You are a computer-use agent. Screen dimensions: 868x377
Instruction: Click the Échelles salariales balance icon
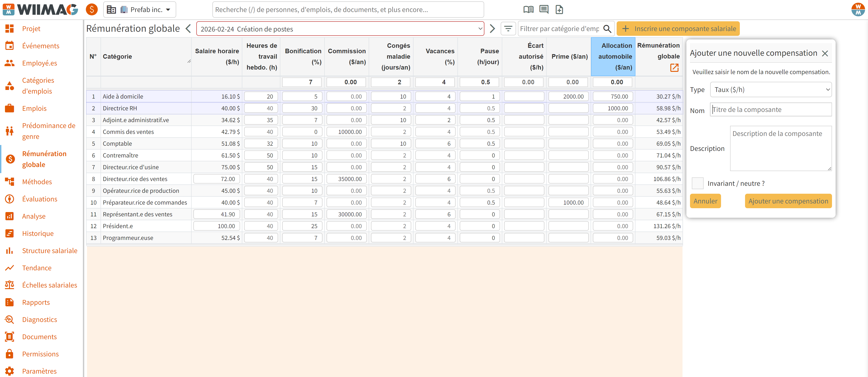10,285
